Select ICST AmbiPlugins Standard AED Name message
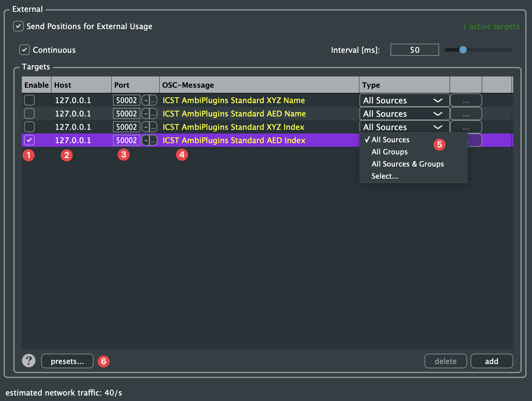The image size is (532, 401). (234, 113)
